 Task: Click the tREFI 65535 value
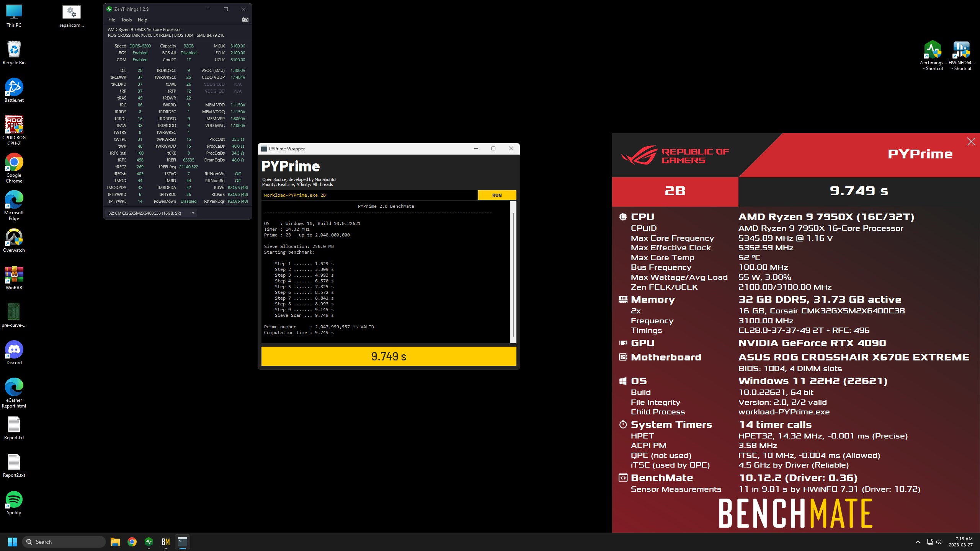[188, 160]
